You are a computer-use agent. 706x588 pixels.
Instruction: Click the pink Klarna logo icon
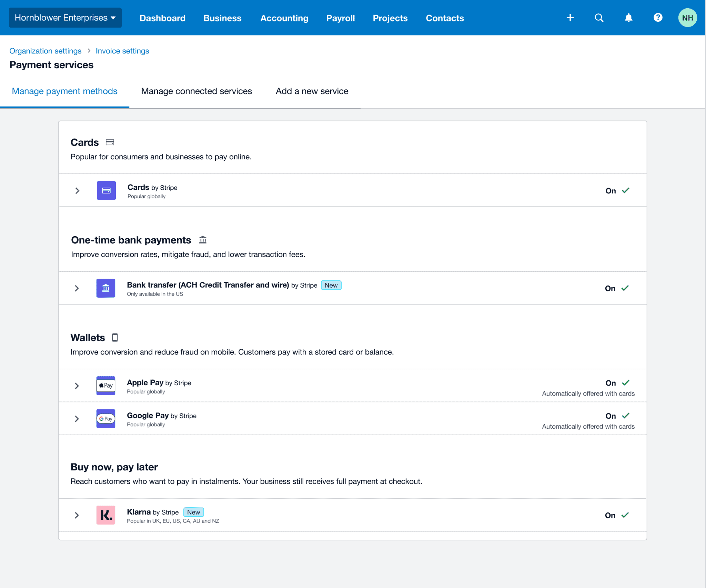pyautogui.click(x=105, y=515)
